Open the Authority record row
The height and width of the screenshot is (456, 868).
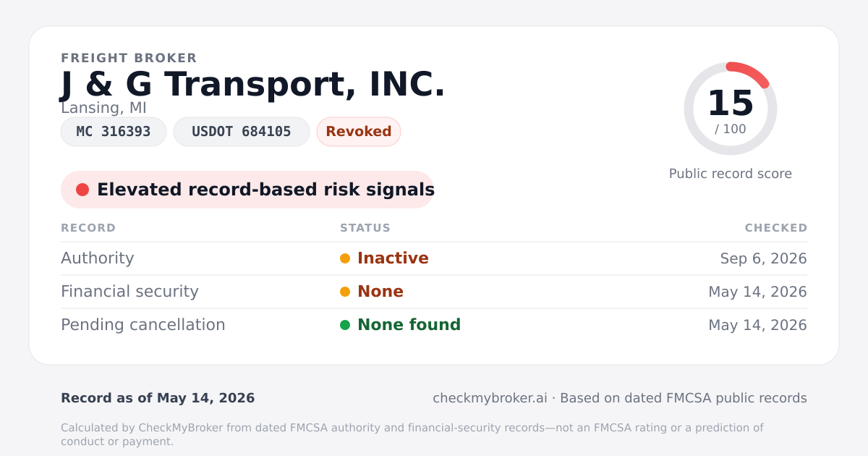434,258
